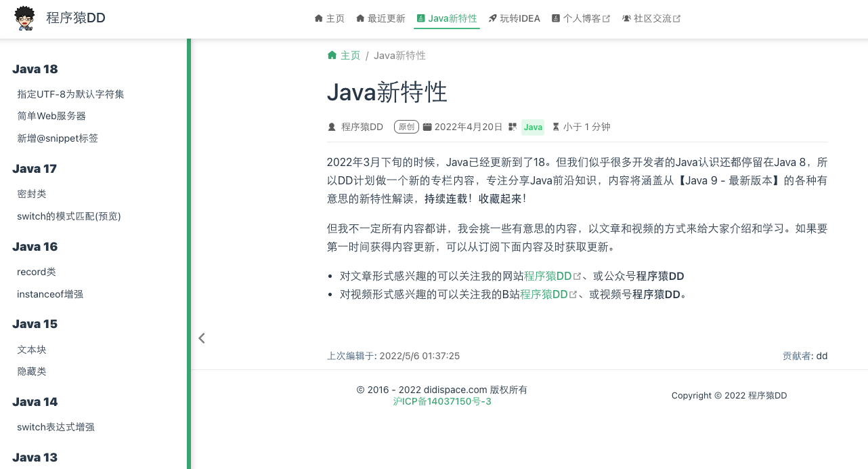This screenshot has width=868, height=469.
Task: Click the external-link icon after 个人博客
Action: pyautogui.click(x=606, y=18)
